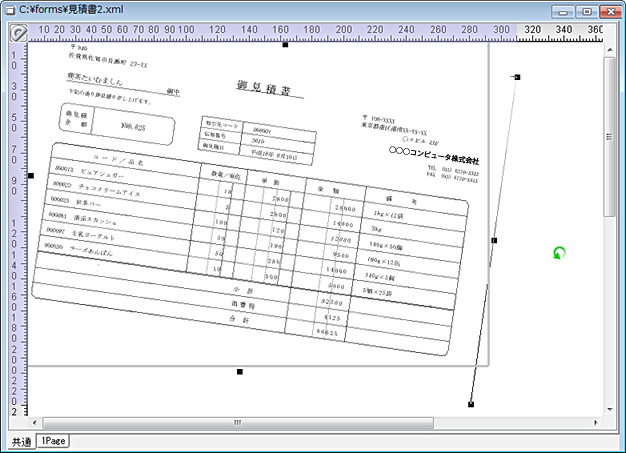Click the 320 mark on horizontal ruler

pos(533,30)
